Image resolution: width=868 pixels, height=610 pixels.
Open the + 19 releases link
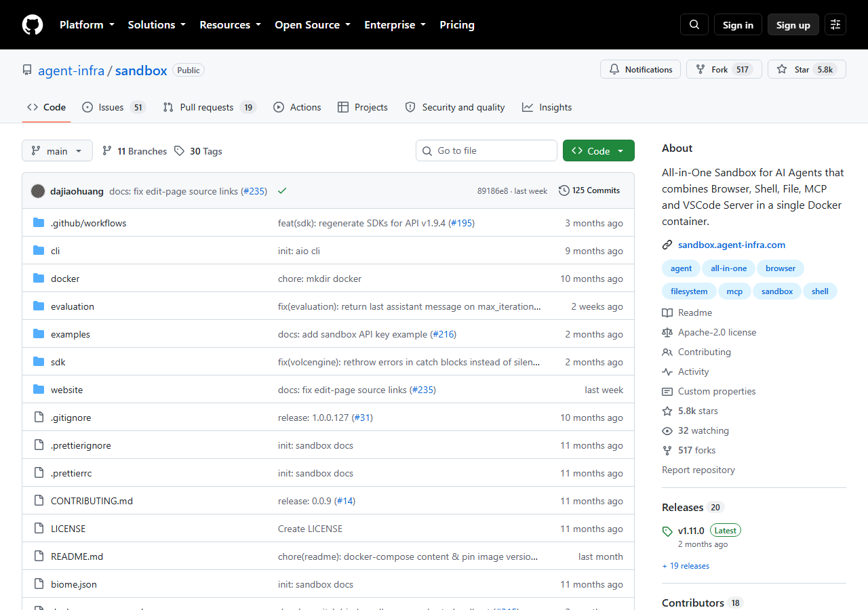[x=686, y=566]
